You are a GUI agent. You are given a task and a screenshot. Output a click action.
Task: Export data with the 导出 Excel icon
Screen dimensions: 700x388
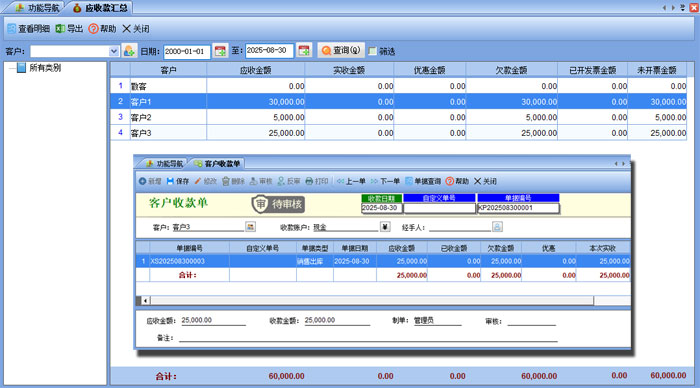[60, 29]
